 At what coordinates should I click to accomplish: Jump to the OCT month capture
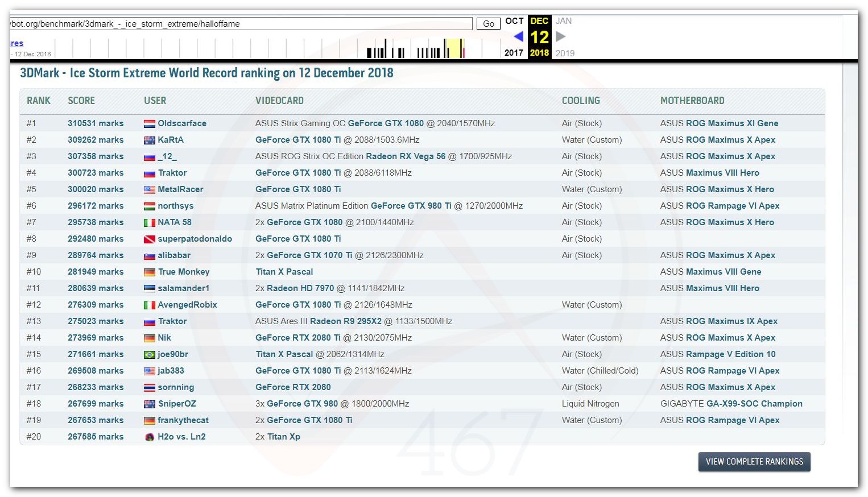pos(514,21)
